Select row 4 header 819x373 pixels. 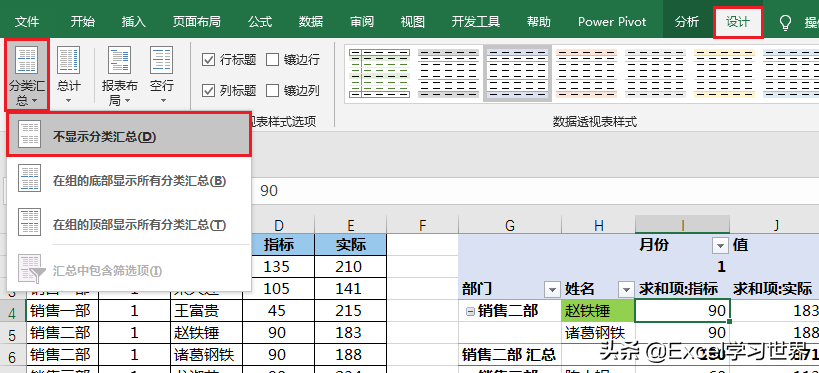(13, 312)
